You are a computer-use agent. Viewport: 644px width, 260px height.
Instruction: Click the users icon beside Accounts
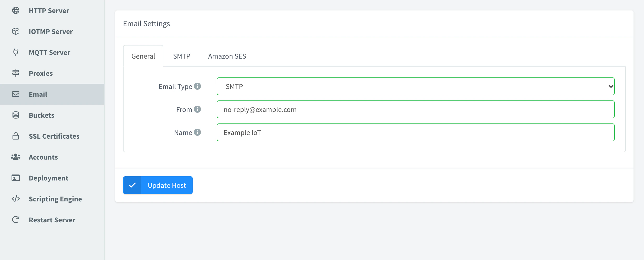16,157
